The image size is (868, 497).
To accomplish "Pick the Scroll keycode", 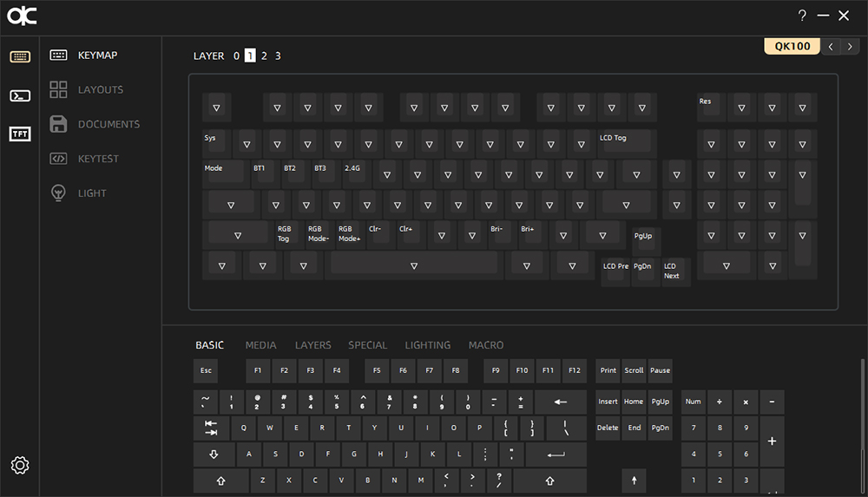I will pos(634,371).
